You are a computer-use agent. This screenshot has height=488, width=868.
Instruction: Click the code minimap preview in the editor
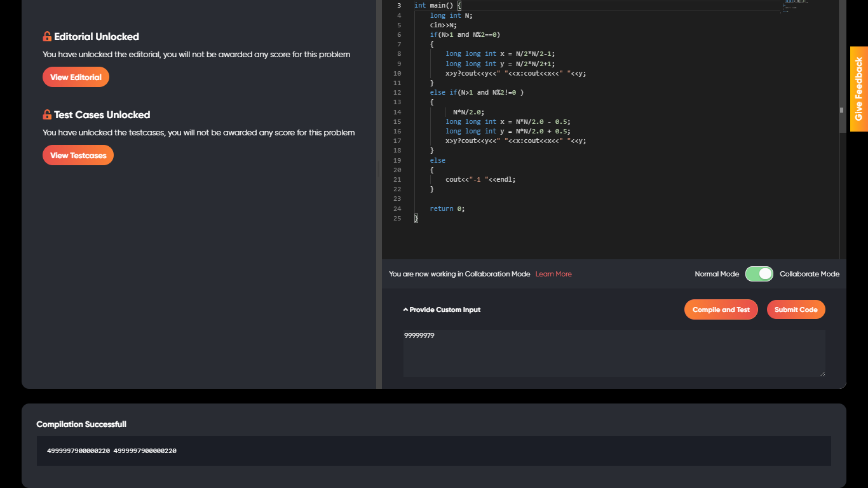click(794, 6)
